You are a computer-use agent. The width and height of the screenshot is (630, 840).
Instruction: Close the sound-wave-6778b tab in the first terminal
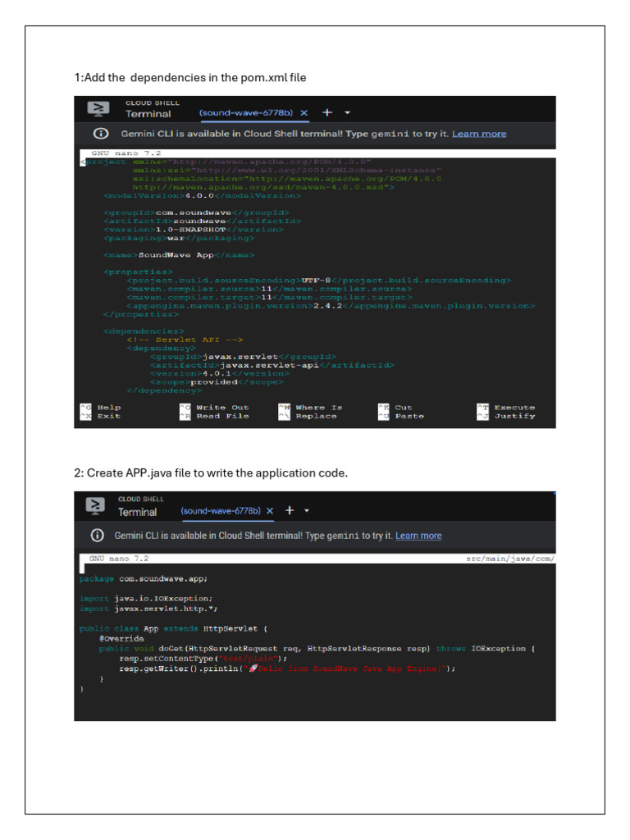(304, 112)
